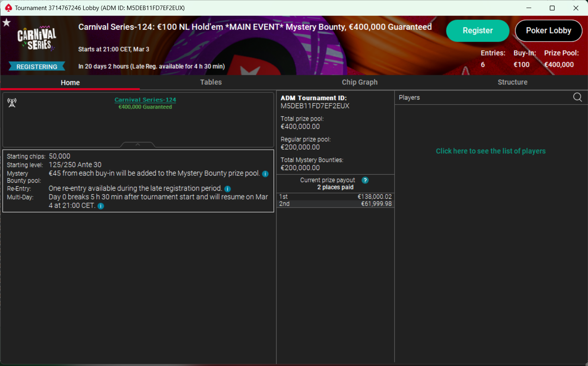Click the €400,000 Guaranteed green text
The image size is (588, 366).
[145, 107]
